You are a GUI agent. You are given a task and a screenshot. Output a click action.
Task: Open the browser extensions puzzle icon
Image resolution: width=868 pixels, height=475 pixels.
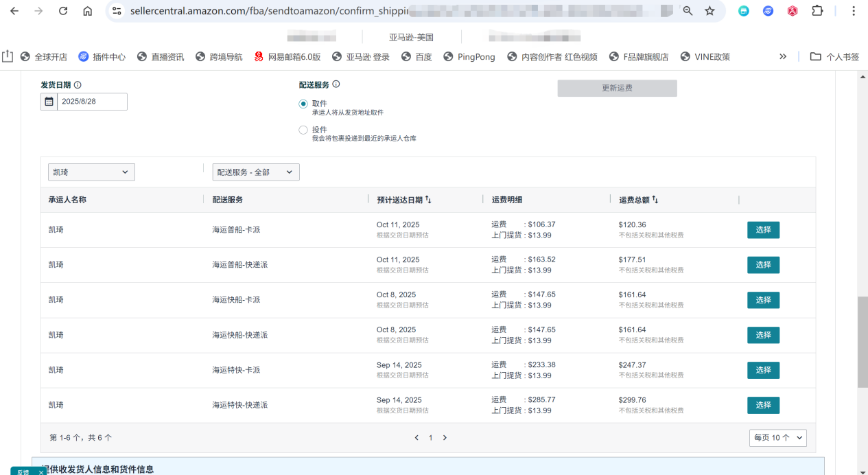(x=817, y=11)
